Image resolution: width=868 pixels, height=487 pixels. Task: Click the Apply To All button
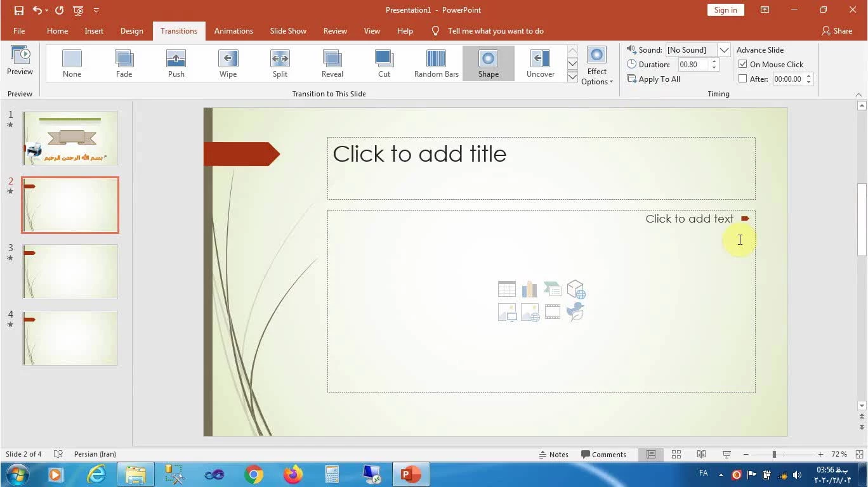(x=654, y=79)
